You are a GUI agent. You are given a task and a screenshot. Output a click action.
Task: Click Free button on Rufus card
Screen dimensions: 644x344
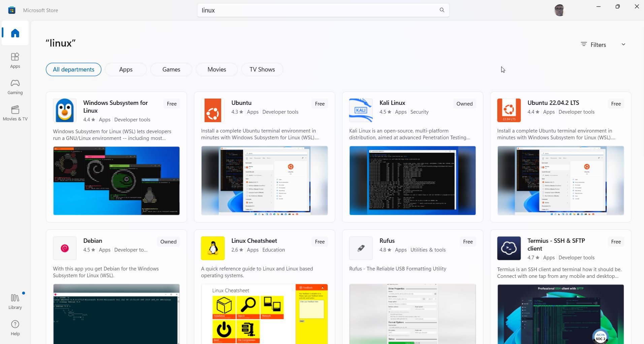[468, 242]
